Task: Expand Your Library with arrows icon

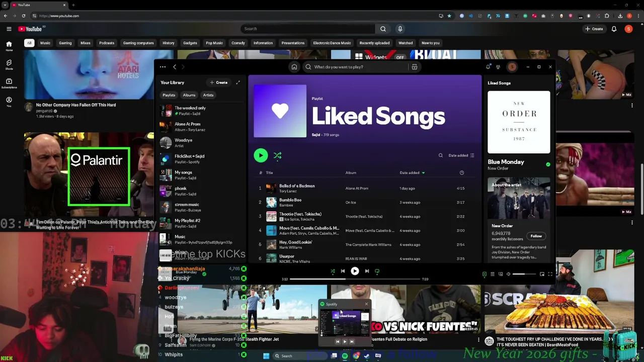Action: pos(238,82)
